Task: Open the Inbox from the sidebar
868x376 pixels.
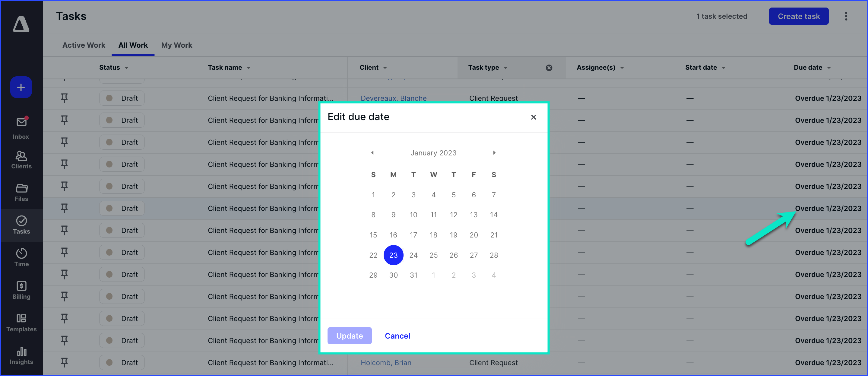Action: point(21,129)
